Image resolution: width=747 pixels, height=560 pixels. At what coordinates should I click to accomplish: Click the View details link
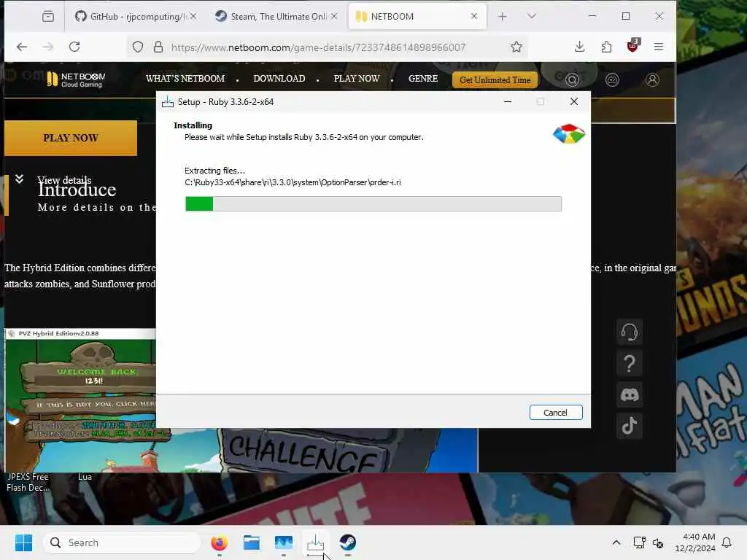64,180
